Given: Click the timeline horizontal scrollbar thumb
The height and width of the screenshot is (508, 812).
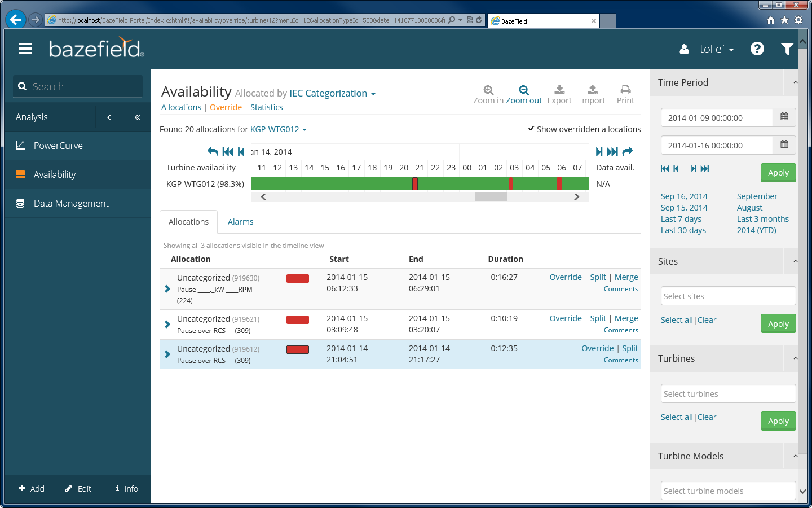Looking at the screenshot, I should point(491,197).
